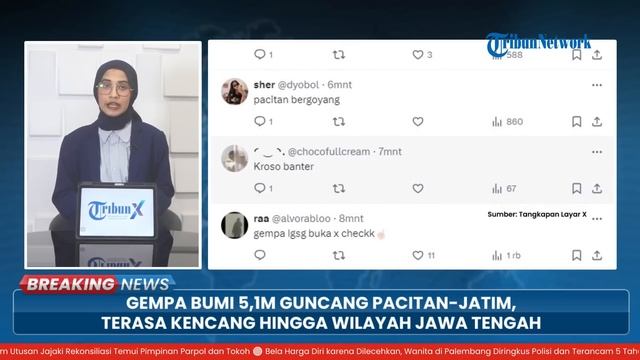Click the headline "GEMPA BUMI 5,1M GUNCANG PACITAN-JATIM"
640x360 pixels.
pyautogui.click(x=321, y=303)
